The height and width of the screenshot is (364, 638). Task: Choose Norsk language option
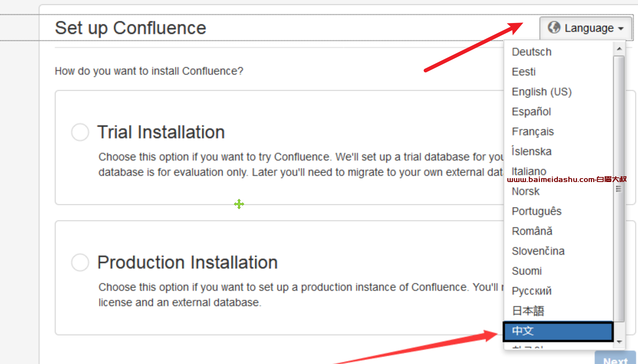pos(559,191)
